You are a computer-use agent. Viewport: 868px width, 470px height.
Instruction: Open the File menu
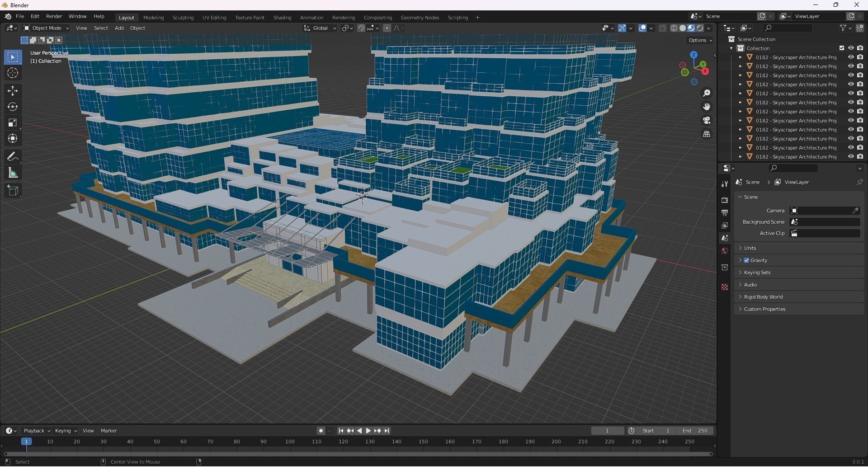click(20, 16)
